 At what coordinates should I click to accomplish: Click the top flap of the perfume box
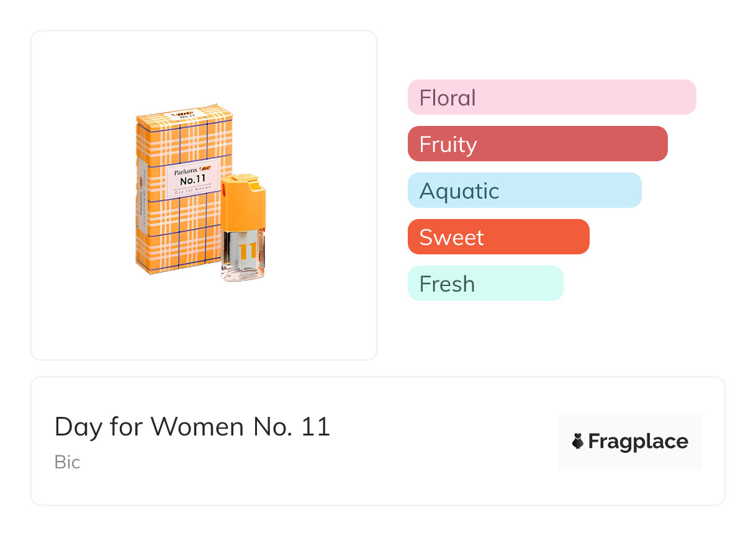point(185,114)
